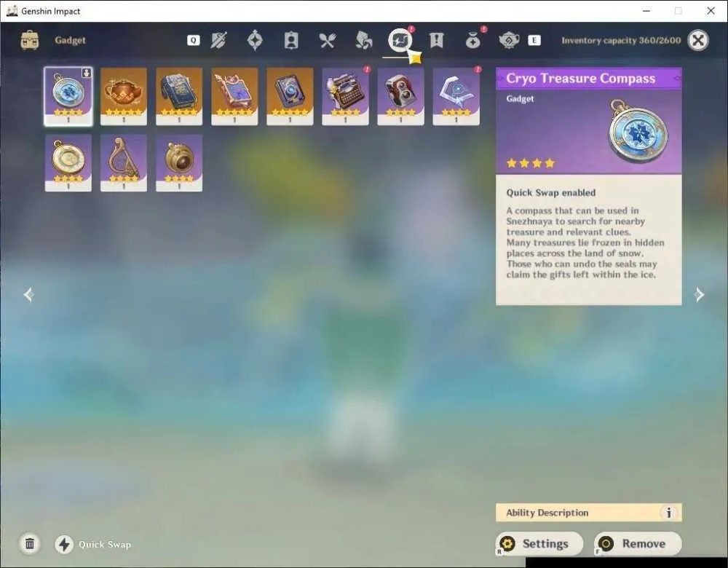Open gadget Settings
The width and height of the screenshot is (728, 568).
click(539, 544)
